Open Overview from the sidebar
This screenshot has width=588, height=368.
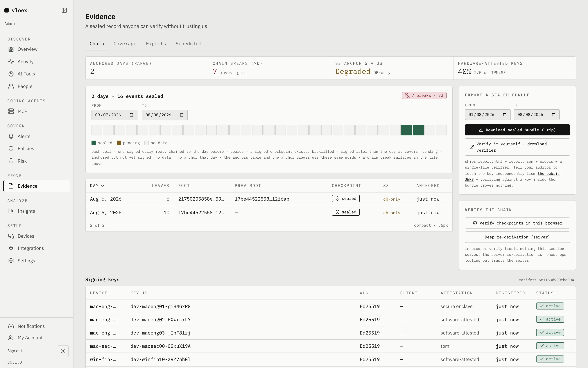coord(37,49)
